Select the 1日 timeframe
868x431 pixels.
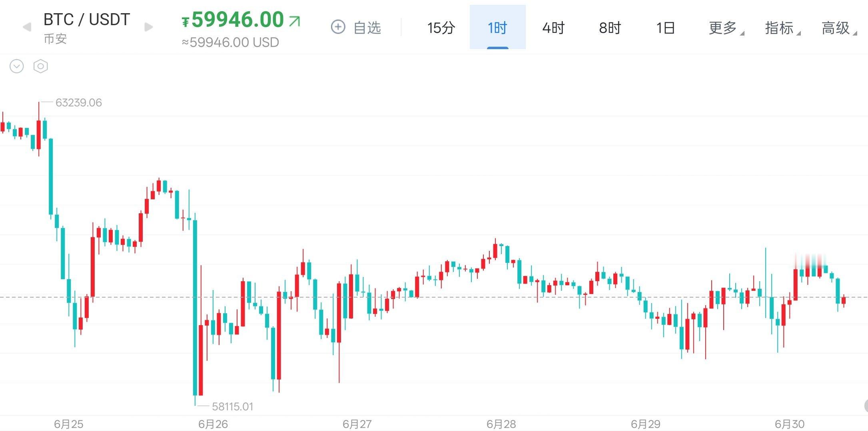click(665, 28)
